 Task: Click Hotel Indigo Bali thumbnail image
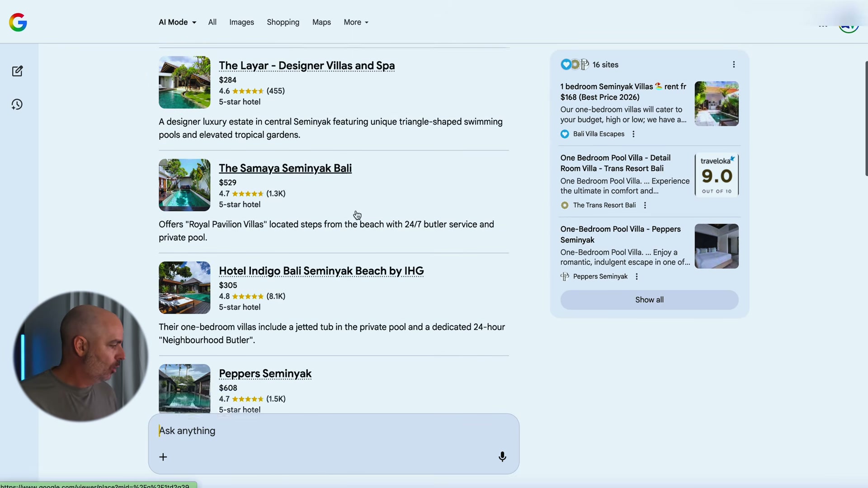pyautogui.click(x=184, y=287)
